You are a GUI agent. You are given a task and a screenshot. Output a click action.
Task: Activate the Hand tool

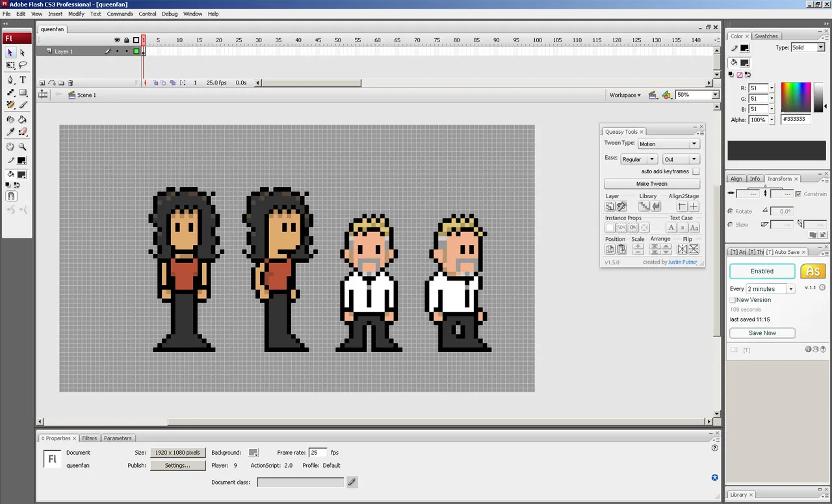coord(10,147)
